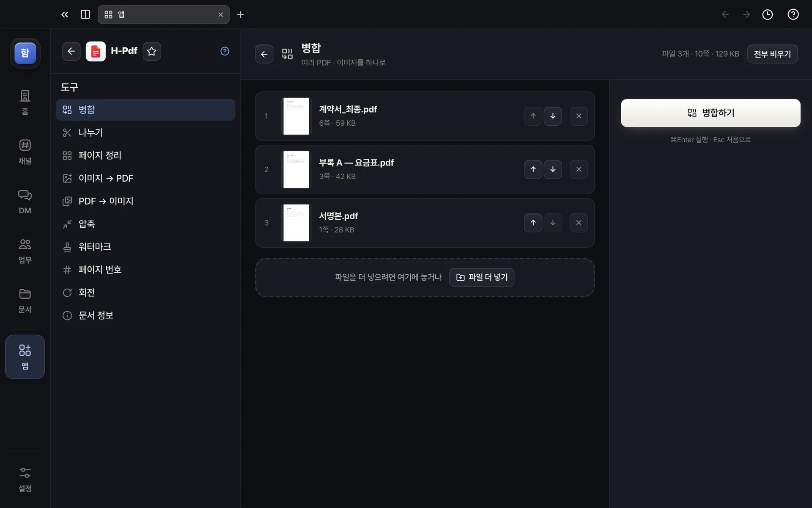
Task: Select the 회전 tool
Action: (x=145, y=293)
